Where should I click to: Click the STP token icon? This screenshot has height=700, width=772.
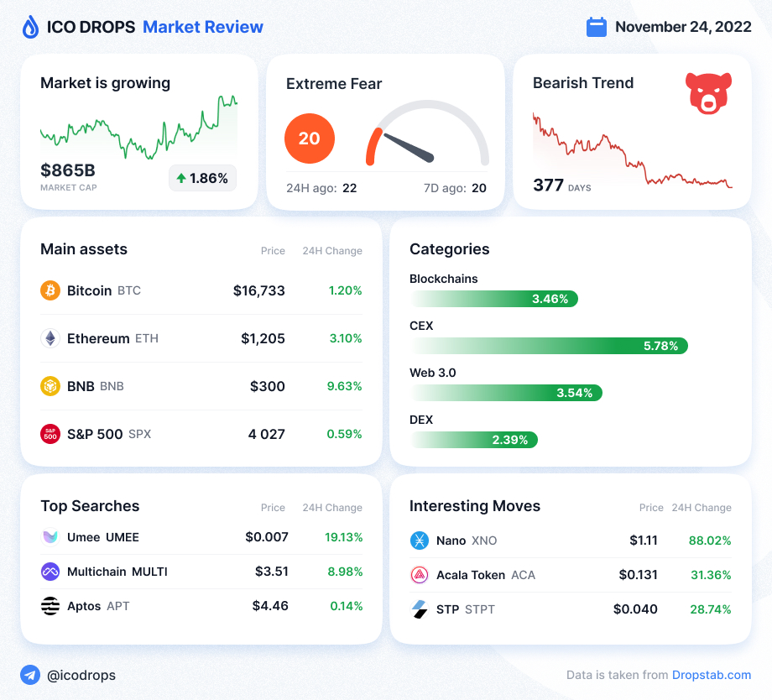click(x=420, y=609)
